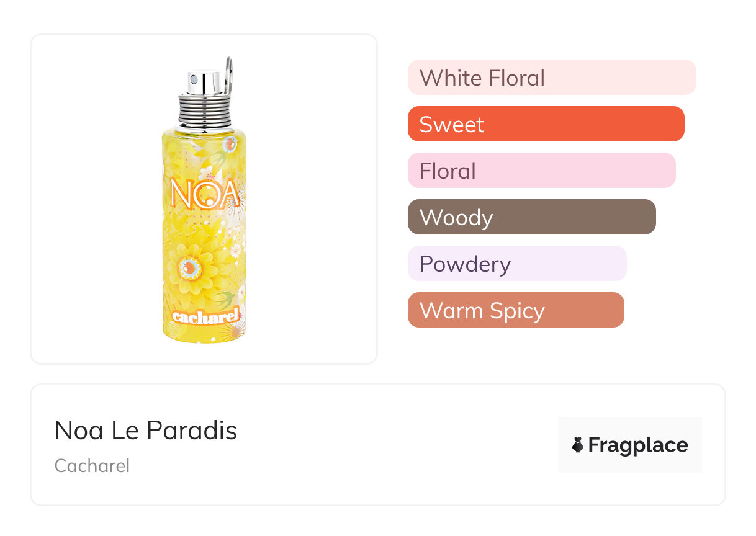The image size is (756, 536).
Task: Click the small orange flower near bottle top
Action: [229, 144]
